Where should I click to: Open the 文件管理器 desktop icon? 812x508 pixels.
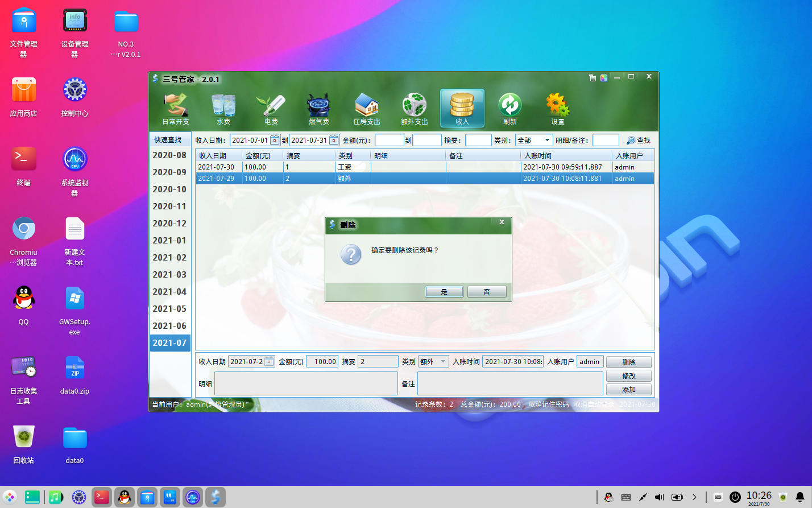(x=24, y=33)
